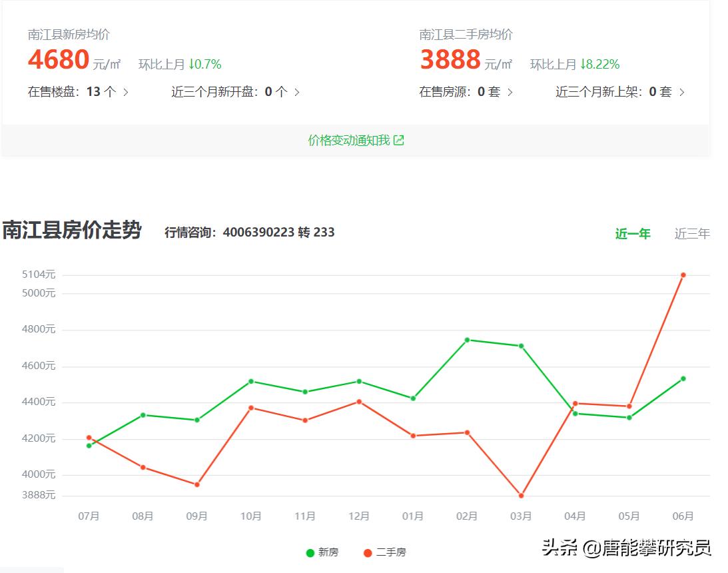Open 在售楼盘 13 个 link
728x573 pixels.
[78, 91]
